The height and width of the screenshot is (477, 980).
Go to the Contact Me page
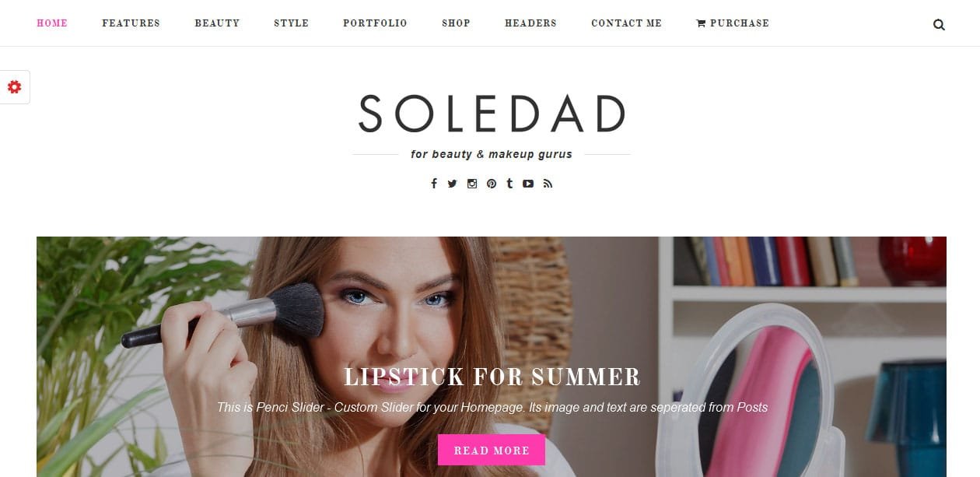626,23
